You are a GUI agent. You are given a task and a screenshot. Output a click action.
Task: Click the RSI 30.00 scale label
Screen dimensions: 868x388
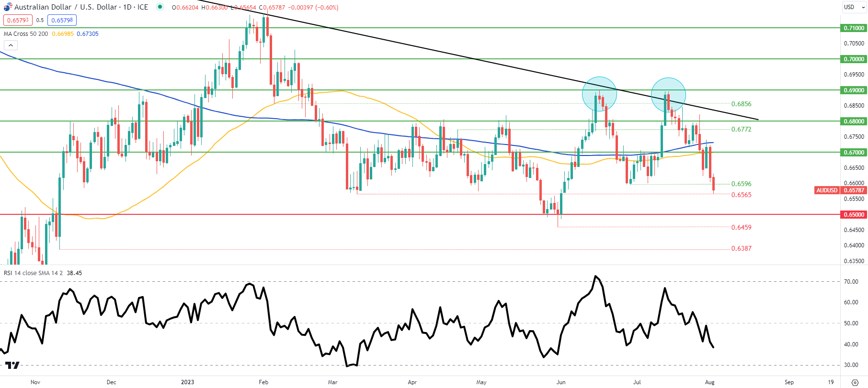851,365
